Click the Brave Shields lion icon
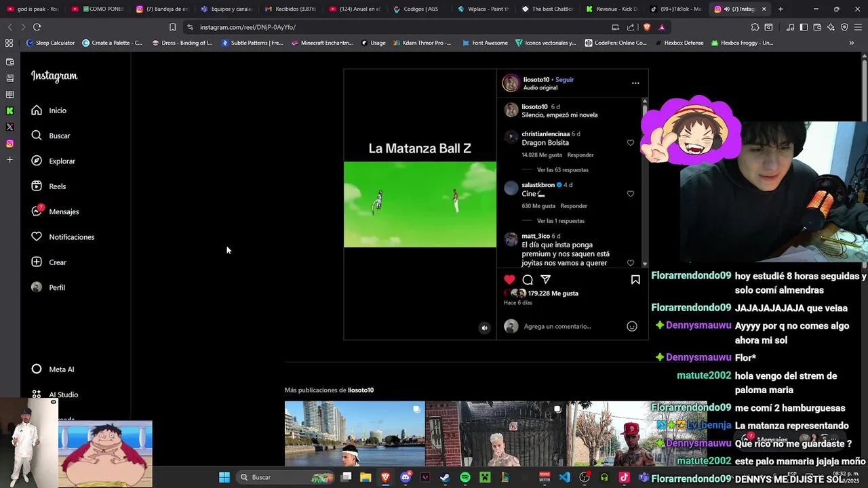The image size is (868, 488). click(647, 27)
